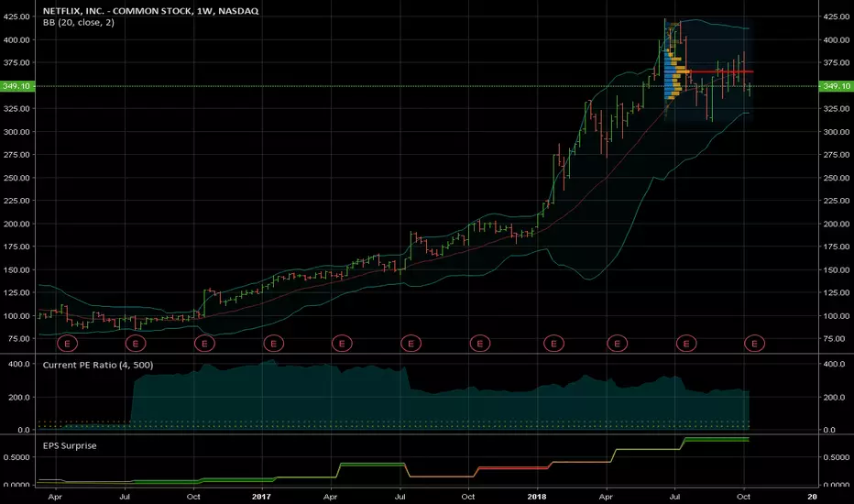The width and height of the screenshot is (854, 504).
Task: Select the EPS Surprise indicator label
Action: pos(70,445)
